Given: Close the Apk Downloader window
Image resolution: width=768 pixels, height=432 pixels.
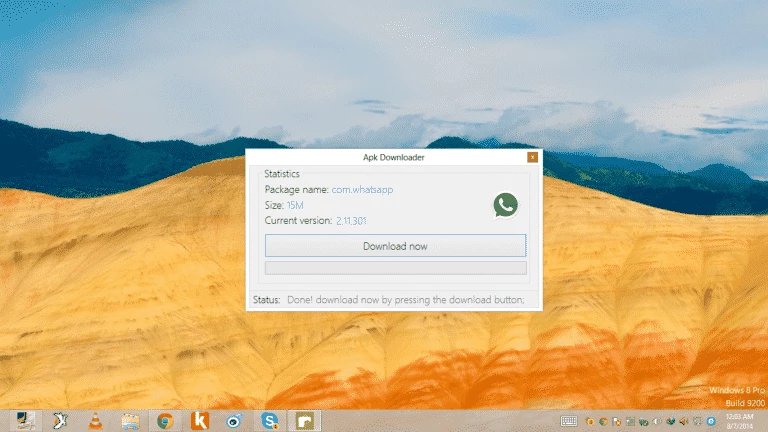Looking at the screenshot, I should click(532, 157).
